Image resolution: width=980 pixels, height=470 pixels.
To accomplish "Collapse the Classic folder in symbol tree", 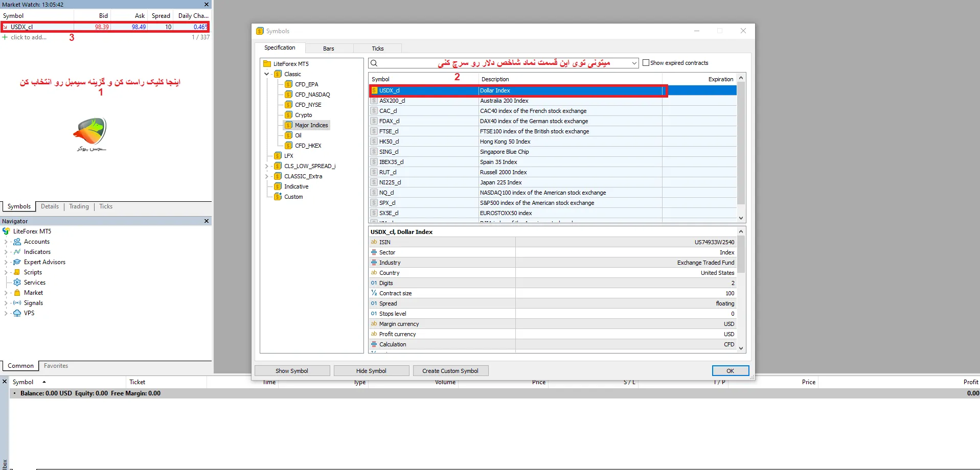I will click(267, 74).
